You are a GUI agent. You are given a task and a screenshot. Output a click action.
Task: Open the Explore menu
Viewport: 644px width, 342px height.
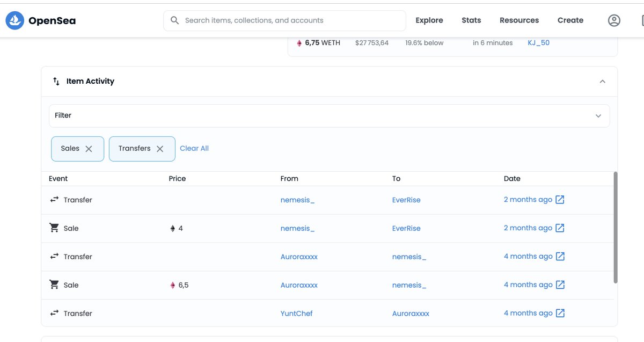click(x=429, y=20)
